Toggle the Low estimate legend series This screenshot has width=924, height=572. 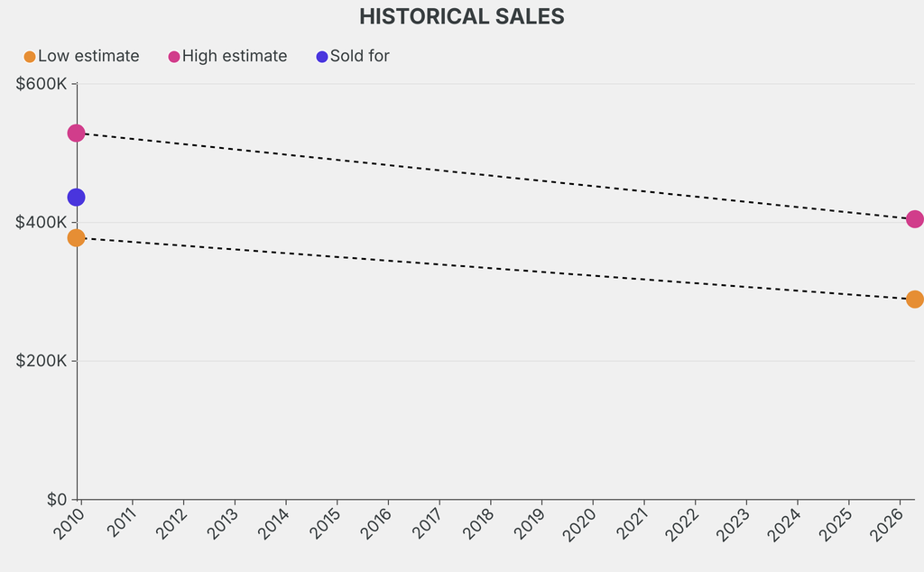(88, 56)
